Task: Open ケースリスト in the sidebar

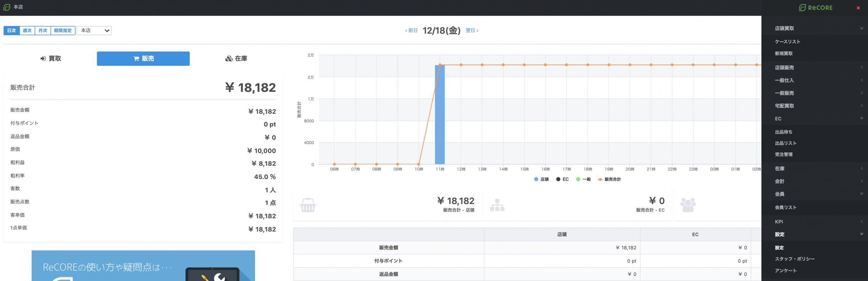Action: point(787,42)
